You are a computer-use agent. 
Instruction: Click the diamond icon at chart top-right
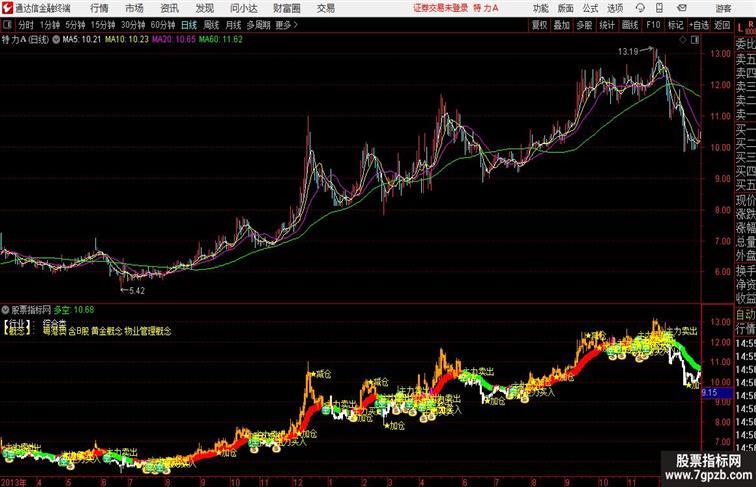click(x=683, y=40)
